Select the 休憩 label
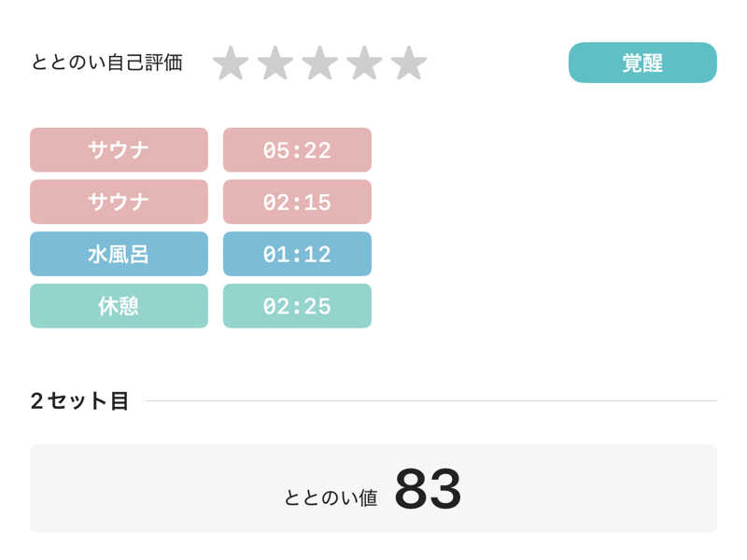The image size is (747, 560). 119,306
